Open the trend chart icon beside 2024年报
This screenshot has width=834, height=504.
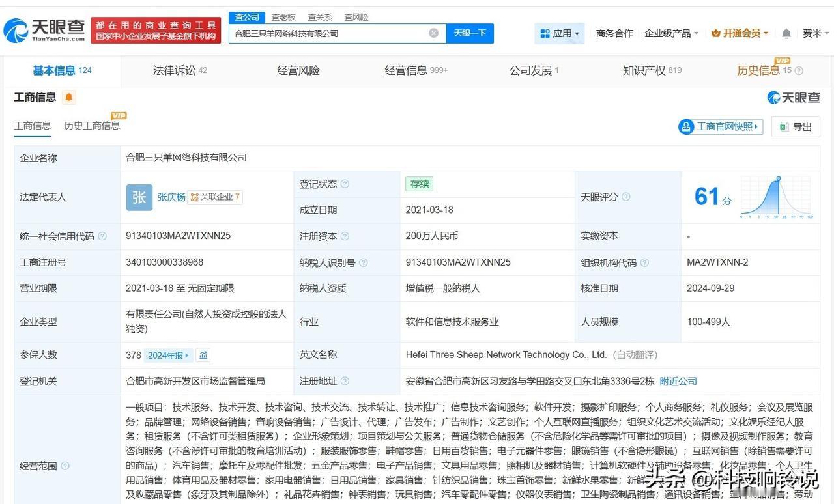(203, 356)
